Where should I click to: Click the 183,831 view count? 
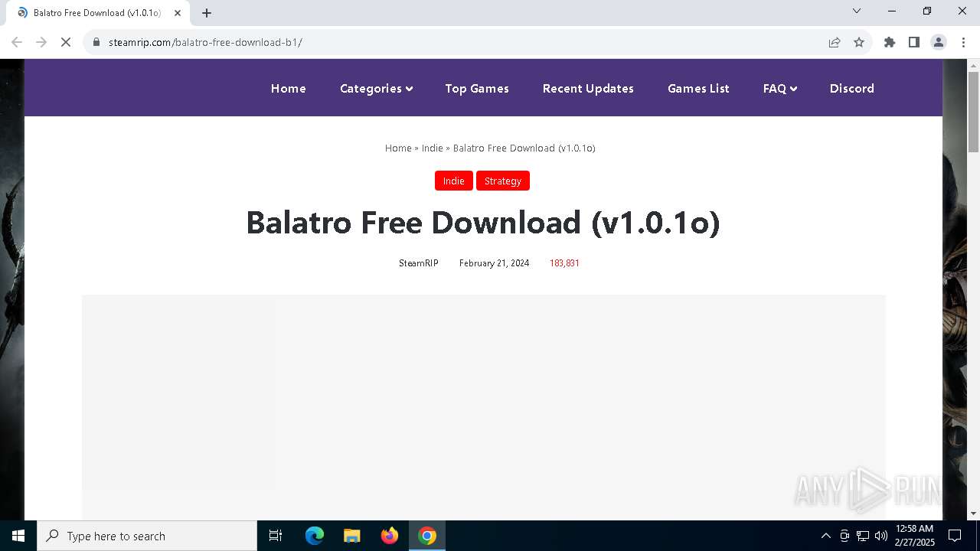(x=564, y=262)
